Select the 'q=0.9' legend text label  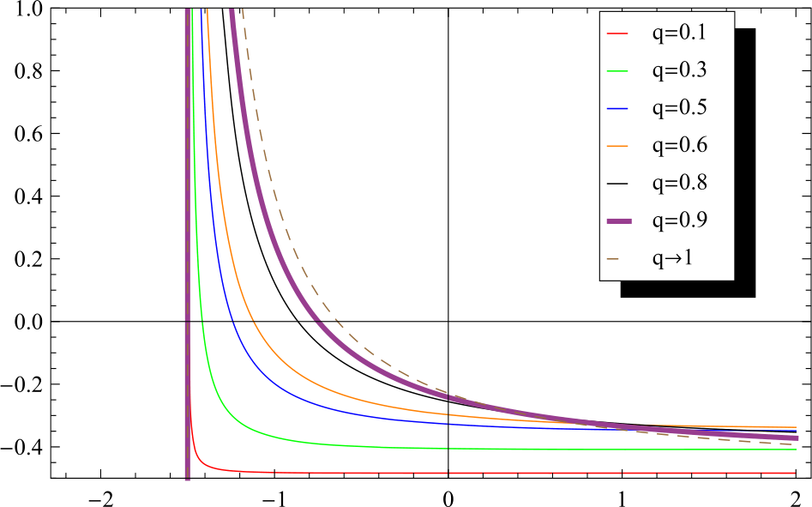679,220
